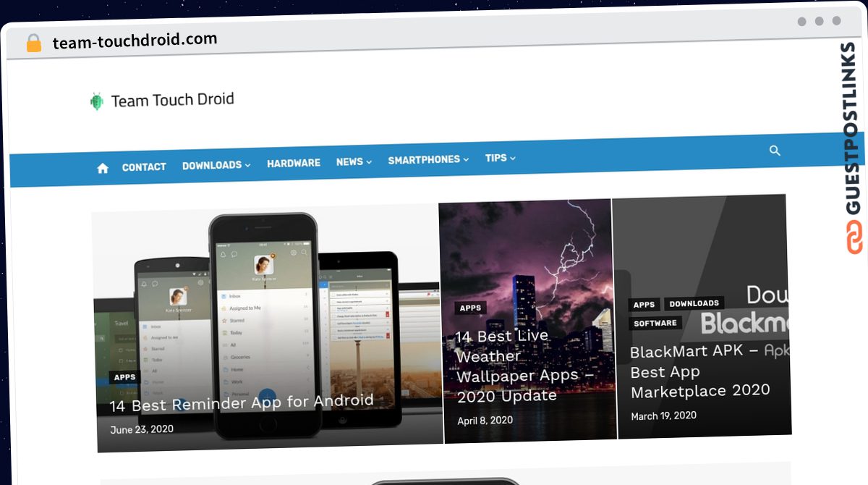
Task: Open '14 Best Reminder App for Android' article
Action: point(242,402)
